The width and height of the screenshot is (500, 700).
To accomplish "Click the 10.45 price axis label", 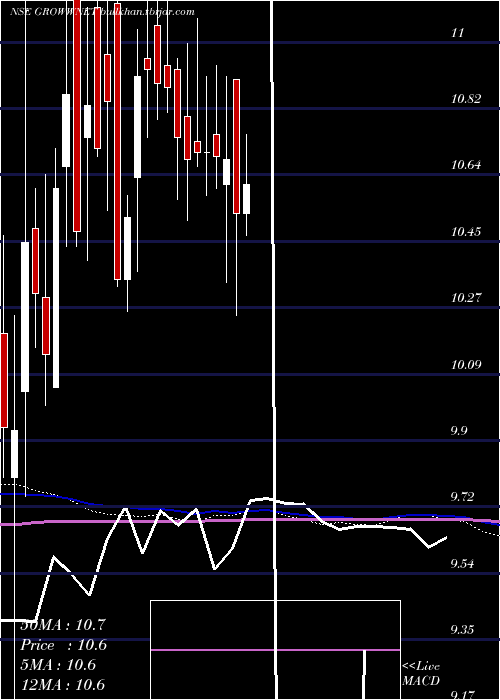I will [466, 231].
